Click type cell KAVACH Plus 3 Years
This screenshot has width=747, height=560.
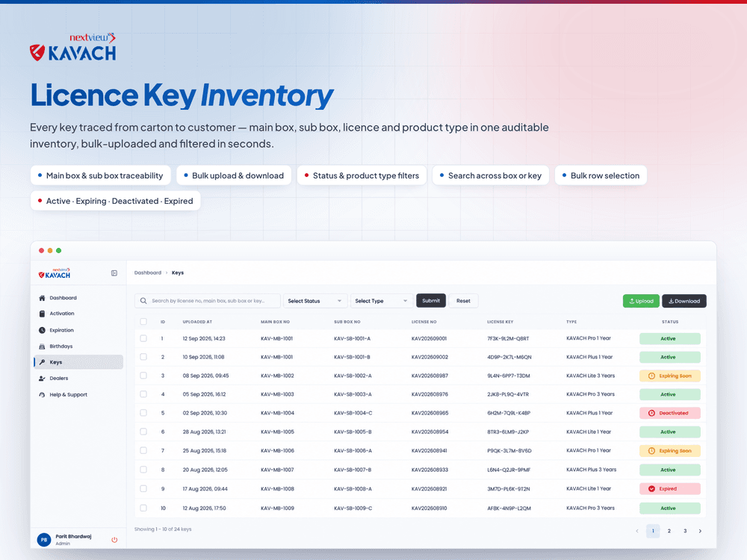[591, 470]
